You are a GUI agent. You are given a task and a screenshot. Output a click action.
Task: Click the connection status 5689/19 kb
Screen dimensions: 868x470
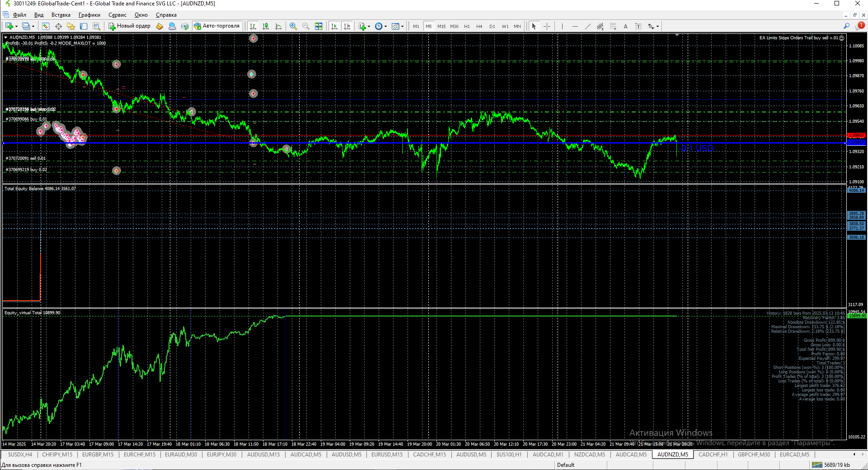pos(831,465)
